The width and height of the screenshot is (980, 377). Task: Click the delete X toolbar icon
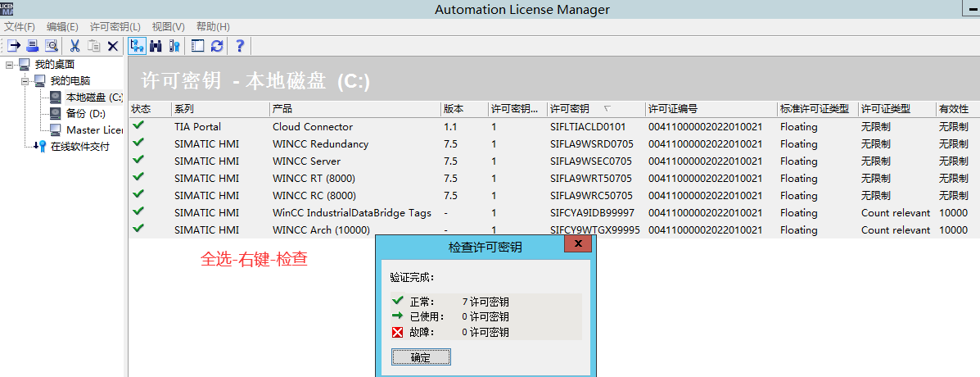click(x=113, y=46)
